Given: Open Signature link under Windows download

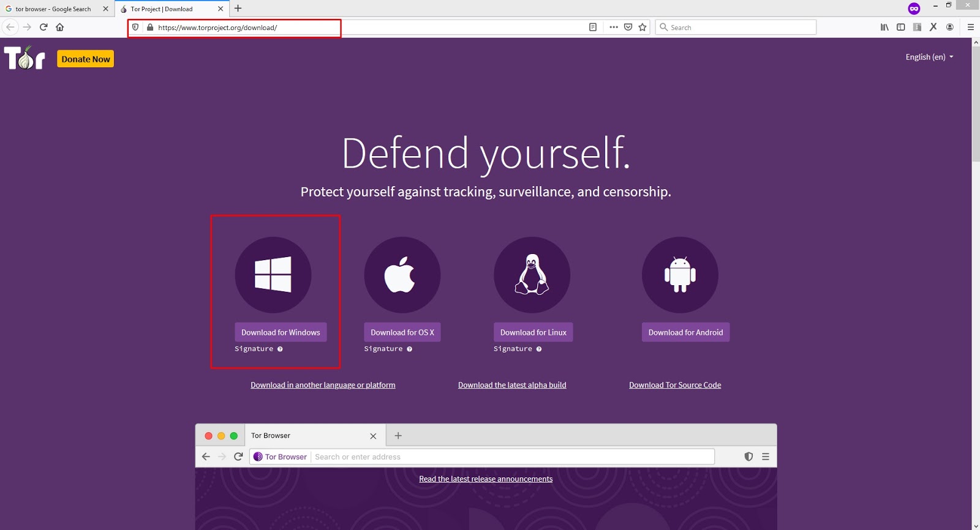Looking at the screenshot, I should 254,349.
